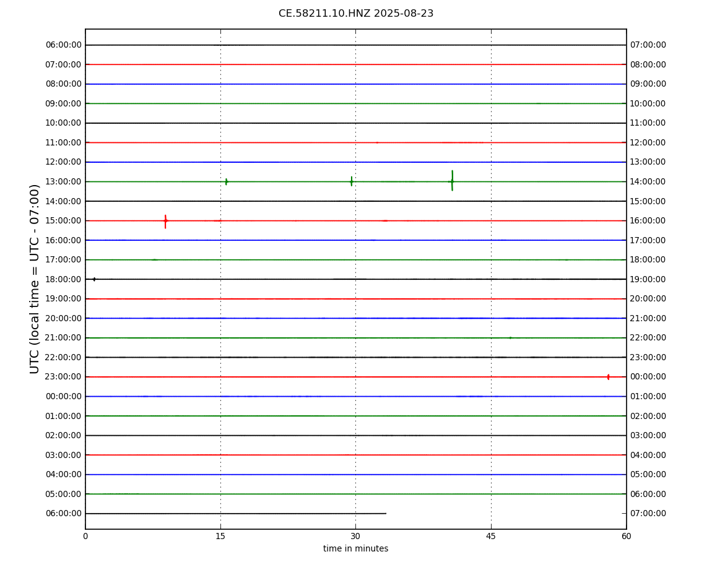The image size is (712, 588).
Task: Click the small black spike on the 18:00:00 trace
Action: 95,279
